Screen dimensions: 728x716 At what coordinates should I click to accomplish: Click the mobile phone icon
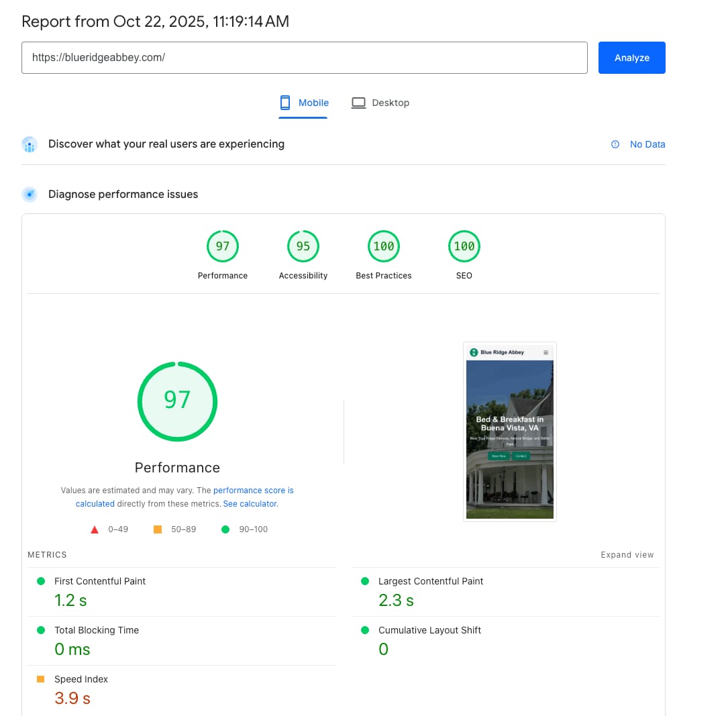coord(285,103)
